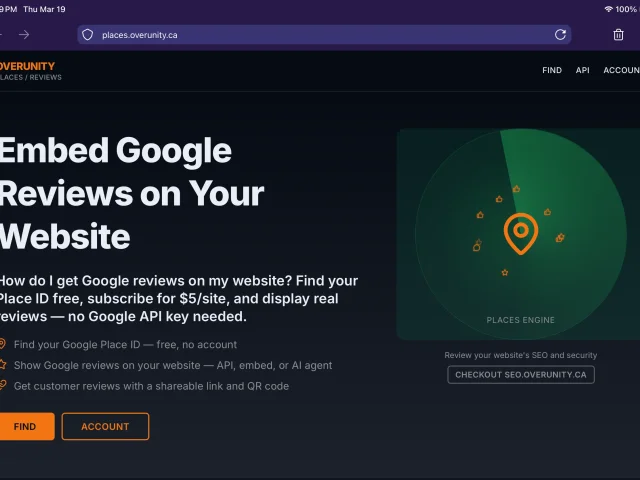640x480 pixels.
Task: Click the orange map pin icon
Action: [520, 233]
